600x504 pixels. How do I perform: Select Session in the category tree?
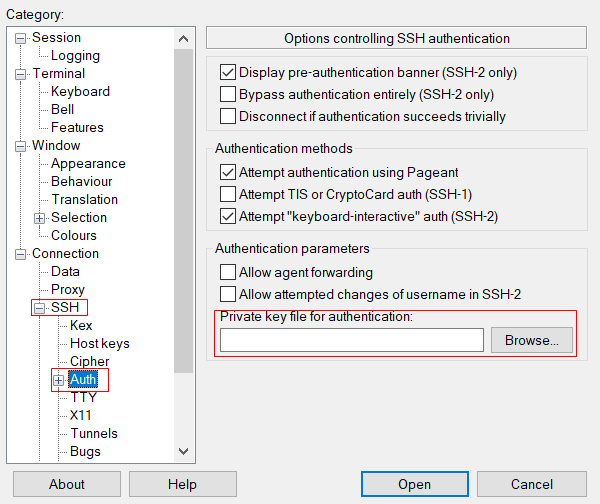tap(57, 38)
